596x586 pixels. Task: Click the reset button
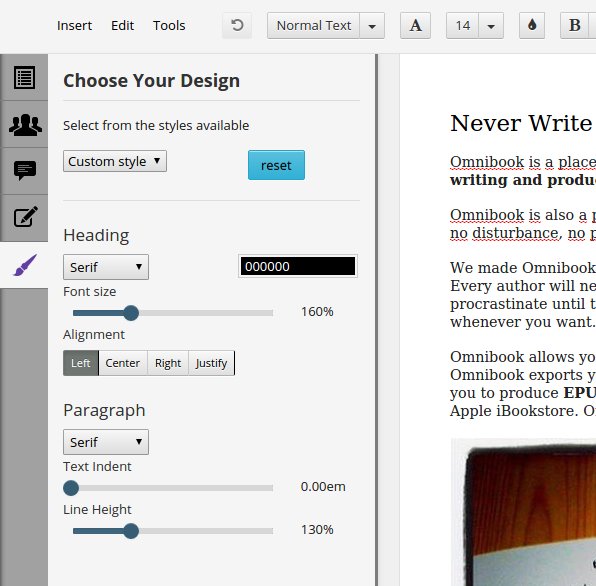pos(276,165)
